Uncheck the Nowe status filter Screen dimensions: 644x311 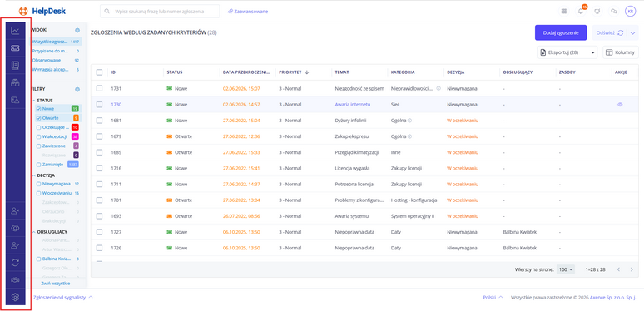38,109
